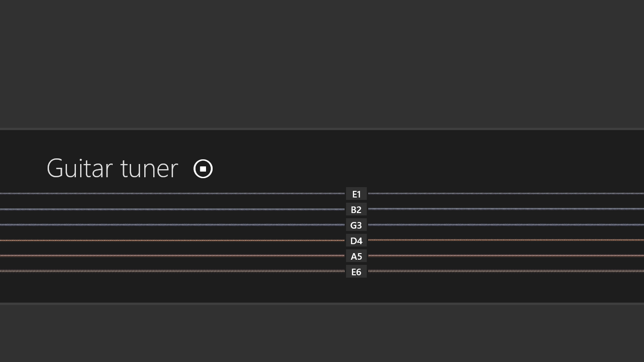Viewport: 644px width, 362px height.
Task: Select the G3 string label
Action: click(356, 225)
